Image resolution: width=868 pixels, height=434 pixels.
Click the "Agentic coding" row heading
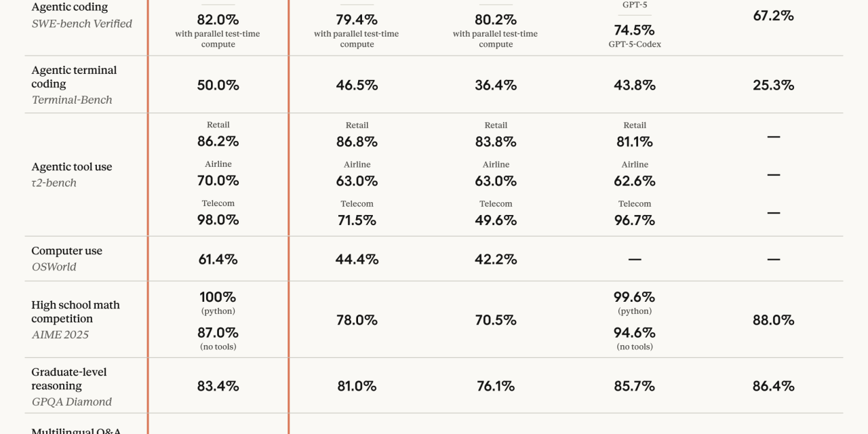click(x=70, y=7)
